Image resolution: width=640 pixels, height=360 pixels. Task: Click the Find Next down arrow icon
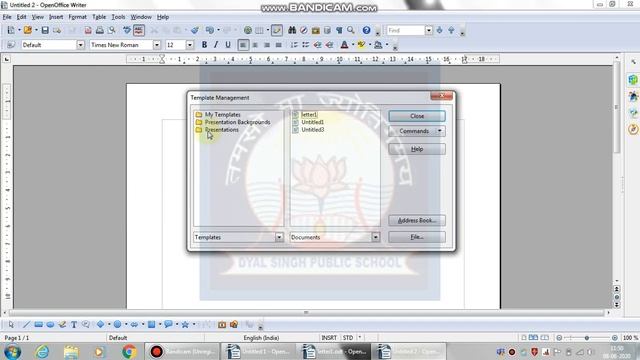click(440, 30)
